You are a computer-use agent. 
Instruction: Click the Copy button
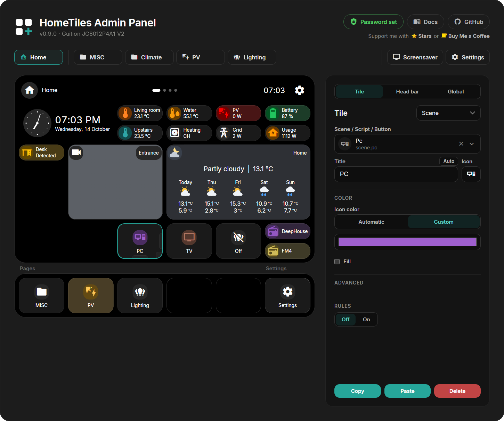358,391
